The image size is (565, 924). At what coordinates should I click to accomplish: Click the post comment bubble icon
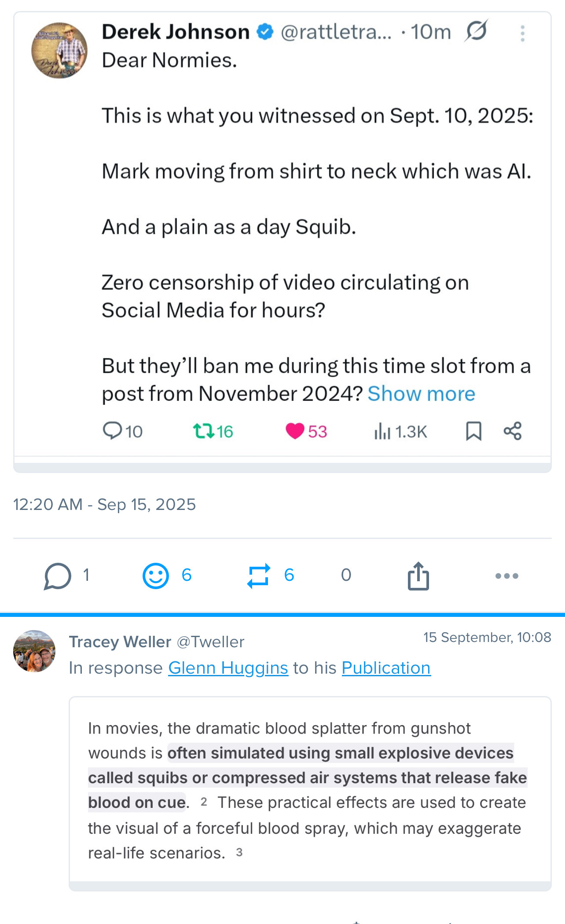click(58, 576)
